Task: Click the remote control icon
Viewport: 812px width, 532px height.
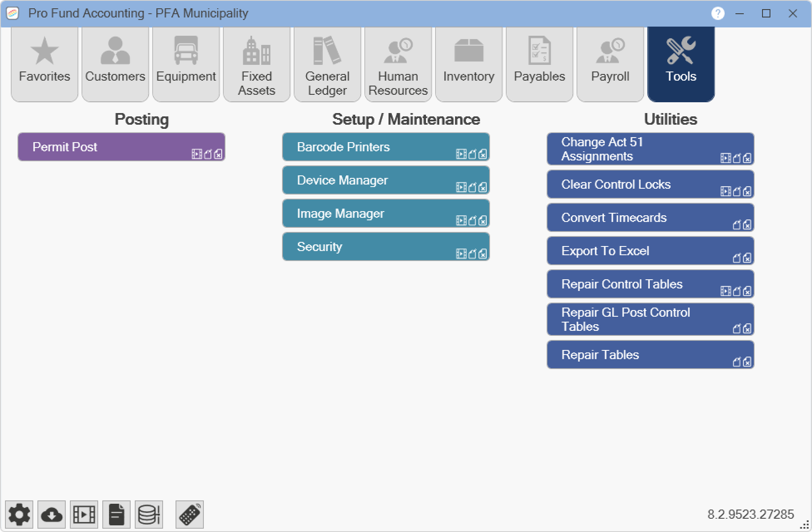Action: pos(190,515)
